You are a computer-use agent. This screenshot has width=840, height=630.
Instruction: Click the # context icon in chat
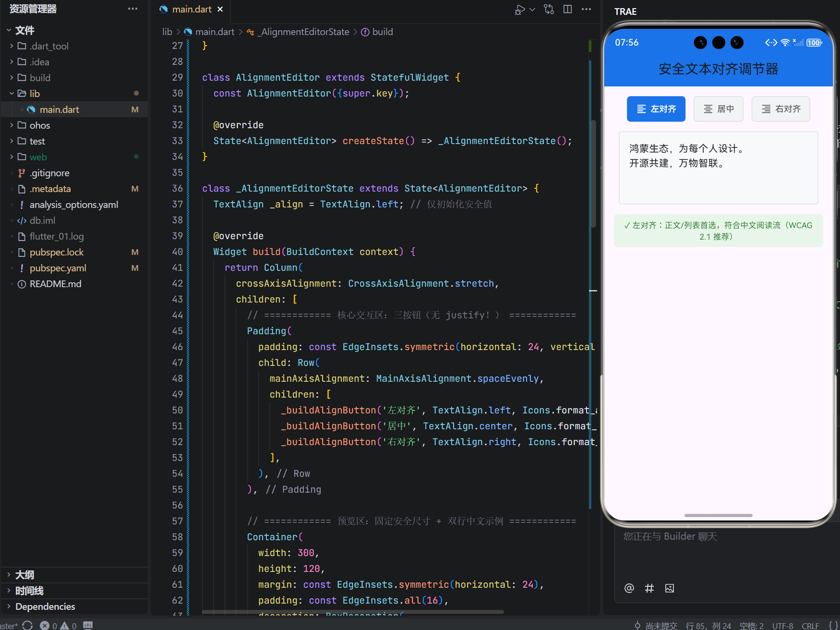coord(649,588)
